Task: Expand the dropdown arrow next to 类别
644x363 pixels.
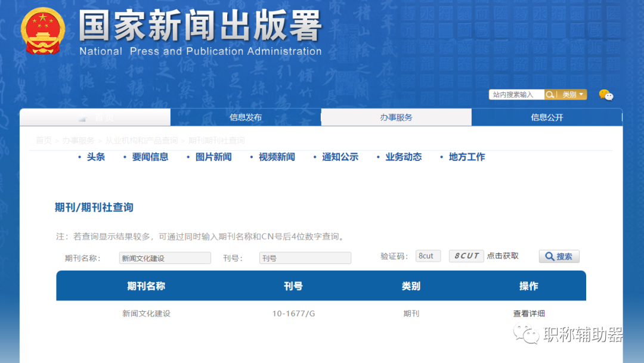Action: (581, 94)
